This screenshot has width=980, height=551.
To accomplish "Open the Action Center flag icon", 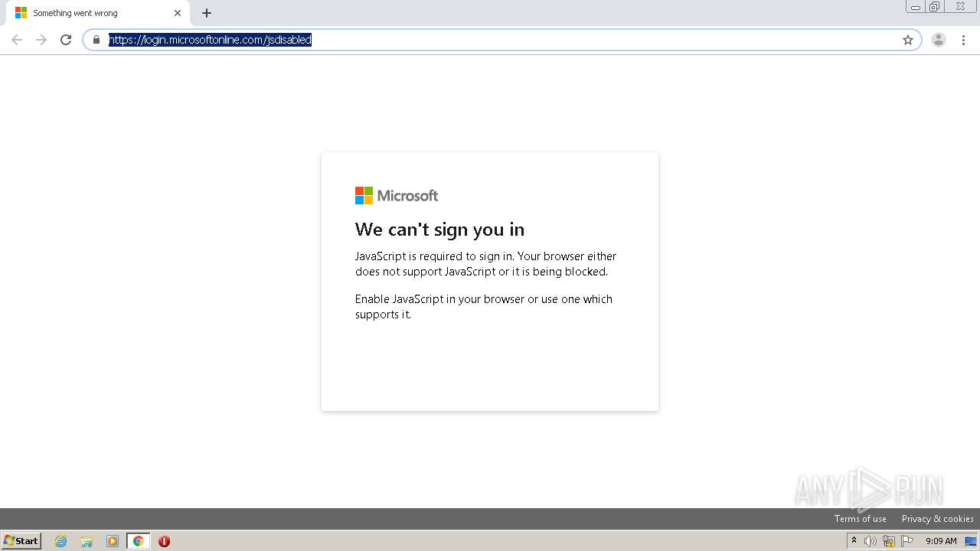I will pyautogui.click(x=907, y=541).
